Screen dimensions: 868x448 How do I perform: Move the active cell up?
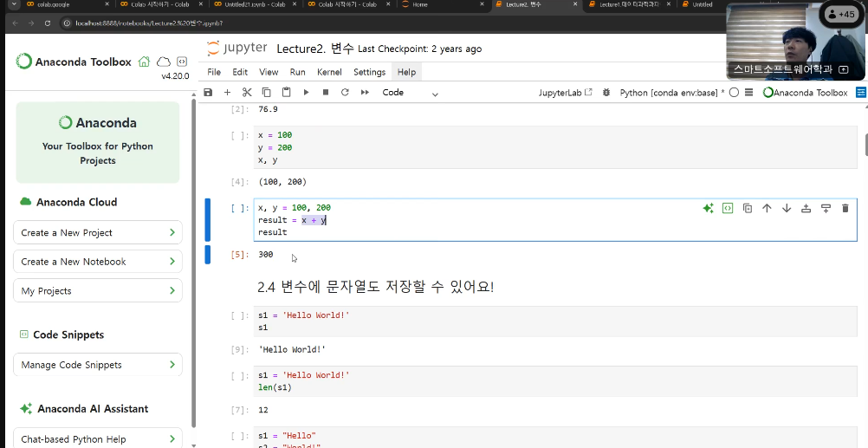[767, 208]
